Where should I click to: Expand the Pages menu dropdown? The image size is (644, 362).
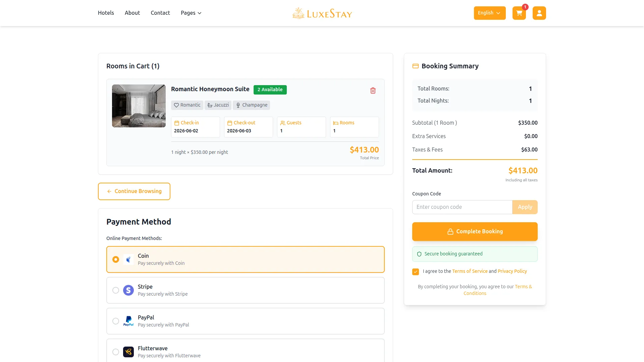[191, 13]
